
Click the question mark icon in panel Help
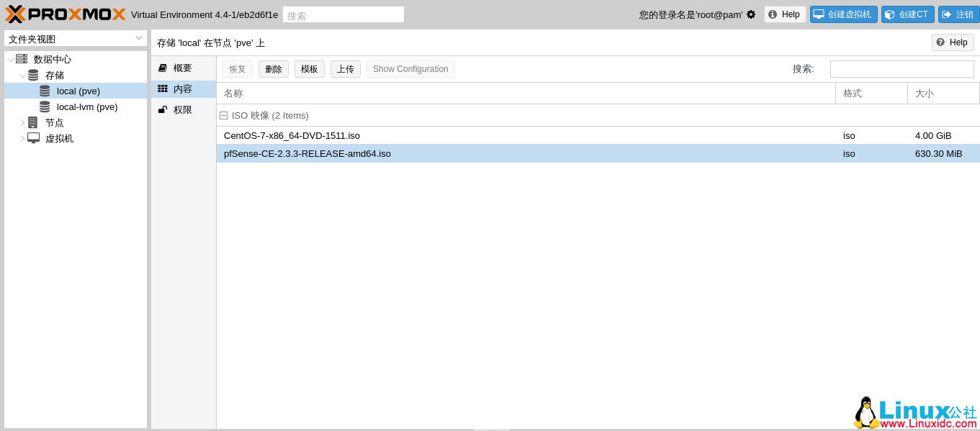(x=940, y=42)
